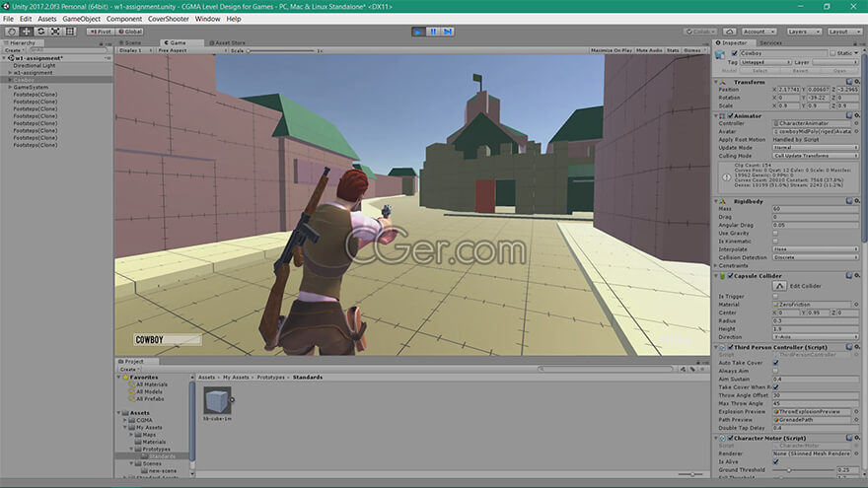Viewport: 868px width, 488px height.
Task: Switch to the Services tab
Action: coord(770,42)
